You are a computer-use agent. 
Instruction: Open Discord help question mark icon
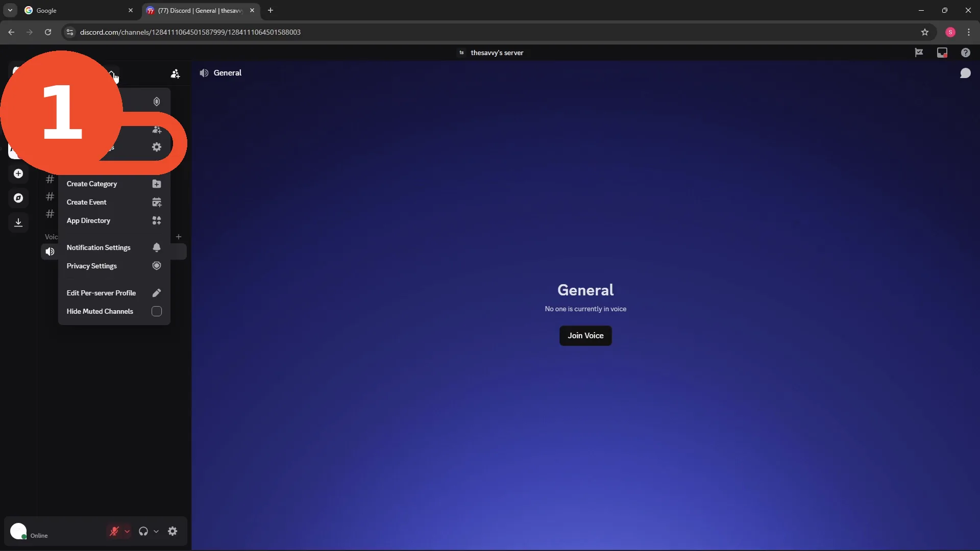coord(965,53)
